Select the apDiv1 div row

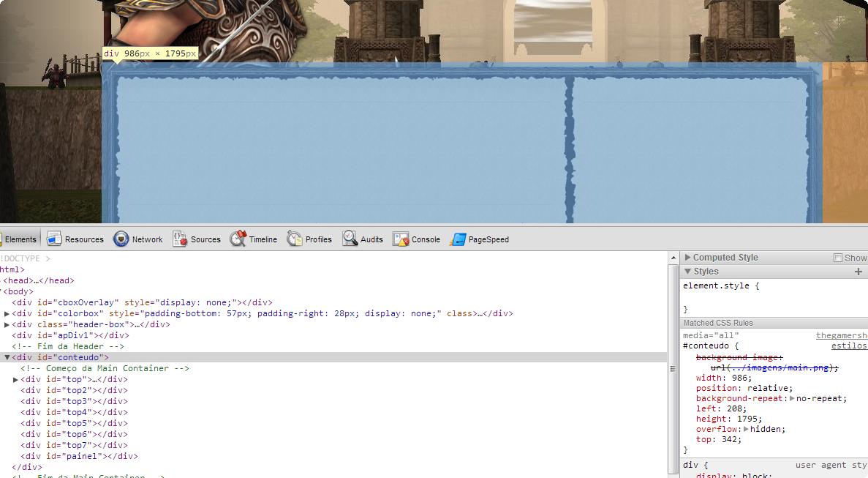coord(70,335)
